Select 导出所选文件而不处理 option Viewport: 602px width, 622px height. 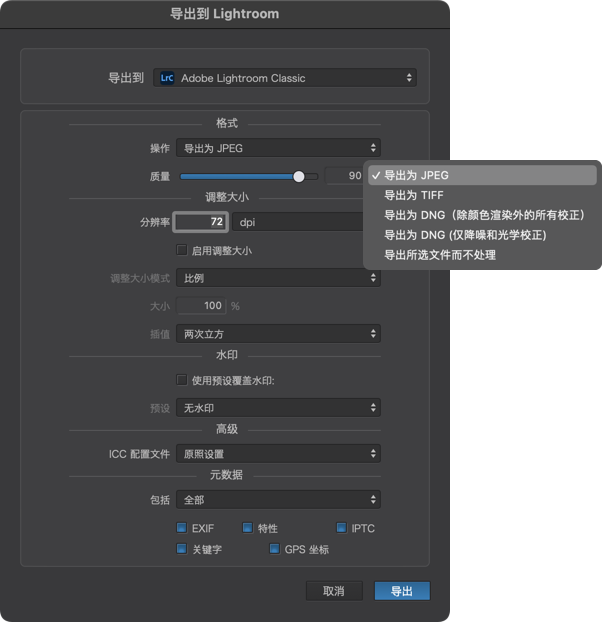click(x=482, y=255)
